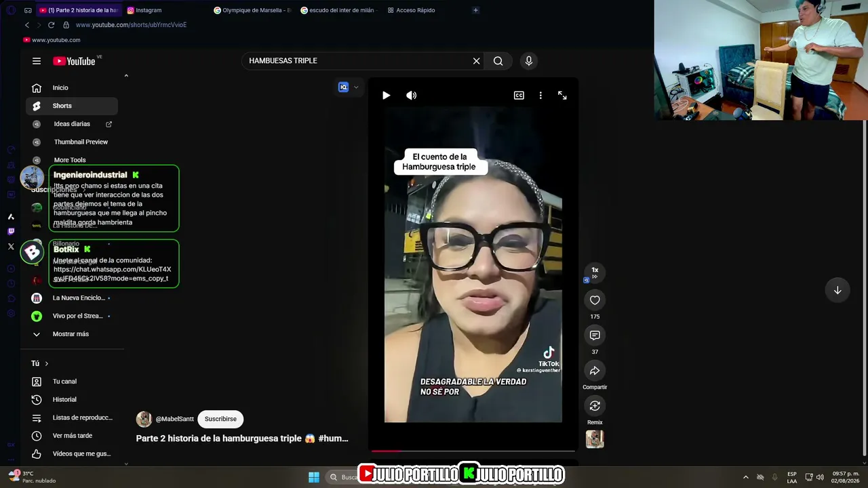Open Videos que me gustan
This screenshot has width=868, height=488.
pos(72,454)
